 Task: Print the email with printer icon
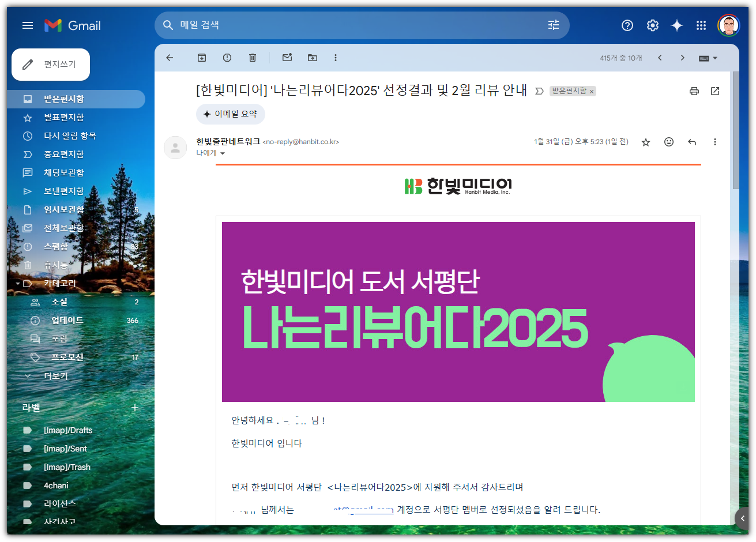point(694,91)
